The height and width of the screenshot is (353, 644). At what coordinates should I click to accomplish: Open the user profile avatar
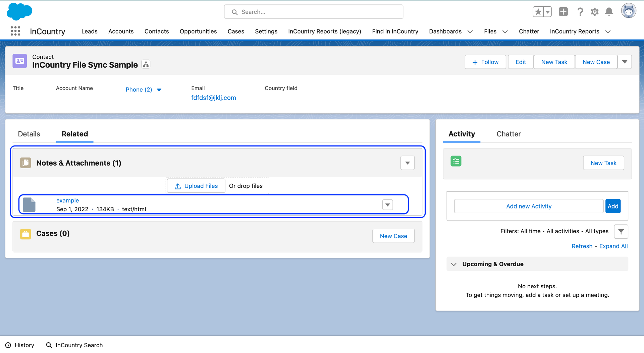[x=629, y=11]
